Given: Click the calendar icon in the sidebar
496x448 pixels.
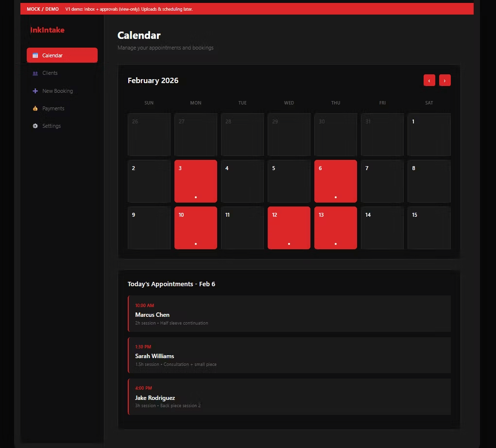Looking at the screenshot, I should [35, 55].
